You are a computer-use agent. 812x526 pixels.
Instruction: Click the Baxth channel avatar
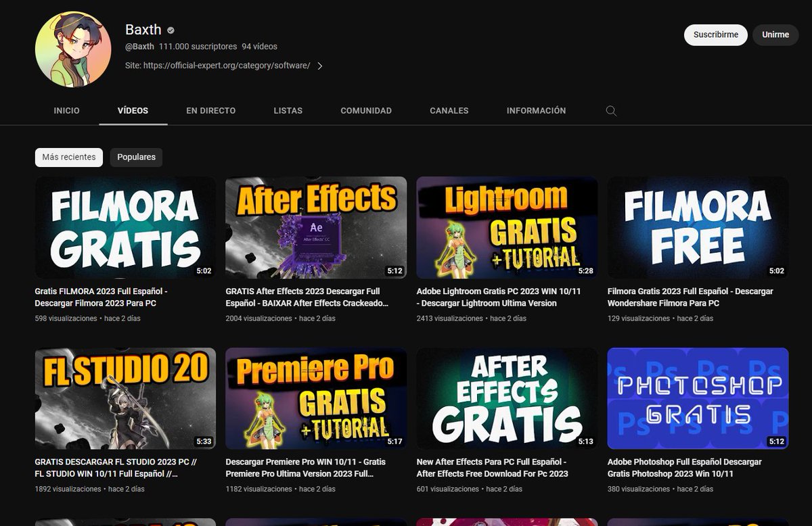coord(73,49)
